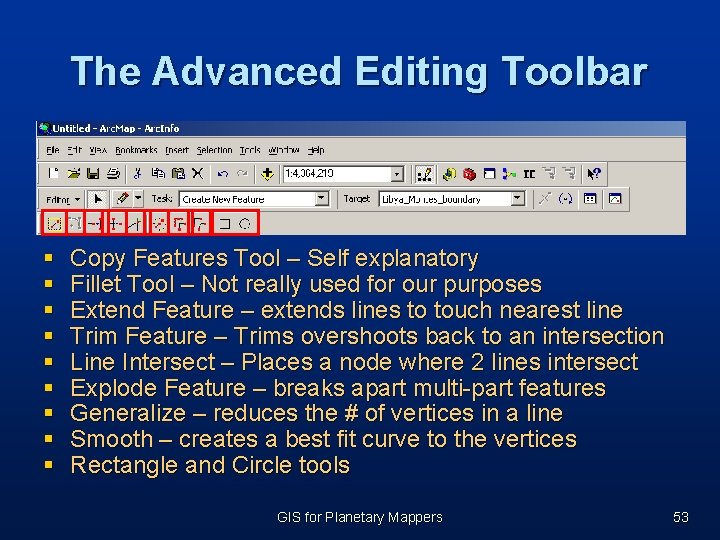Open the Sketch Properties icon
The image size is (720, 540).
pos(615,199)
